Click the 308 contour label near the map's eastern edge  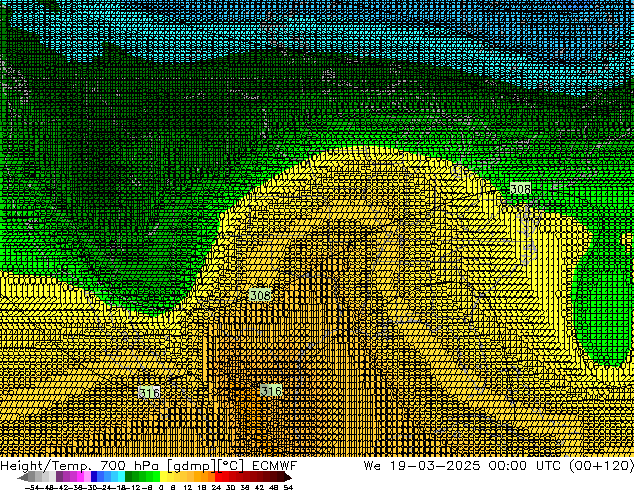(x=520, y=188)
